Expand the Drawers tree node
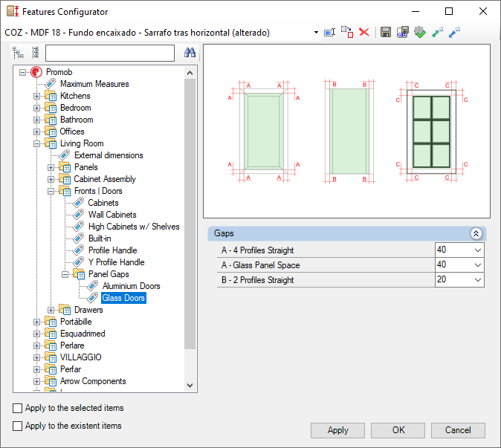 pyautogui.click(x=51, y=310)
